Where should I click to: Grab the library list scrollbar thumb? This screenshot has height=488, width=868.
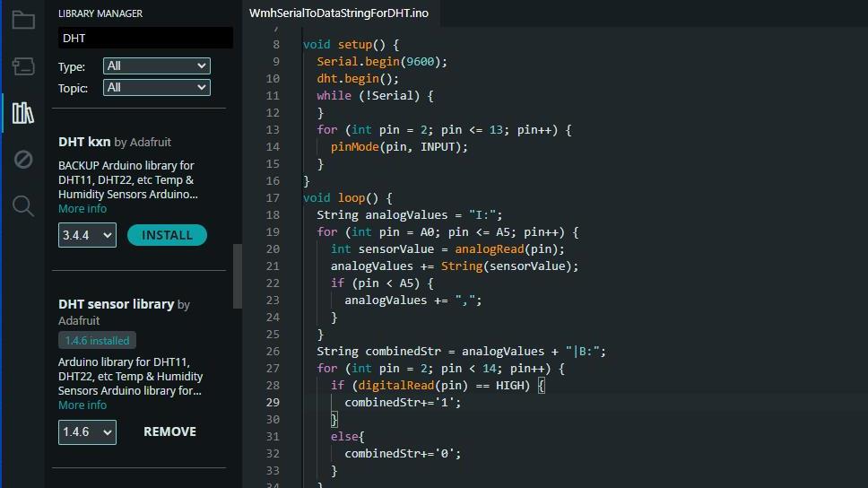238,276
